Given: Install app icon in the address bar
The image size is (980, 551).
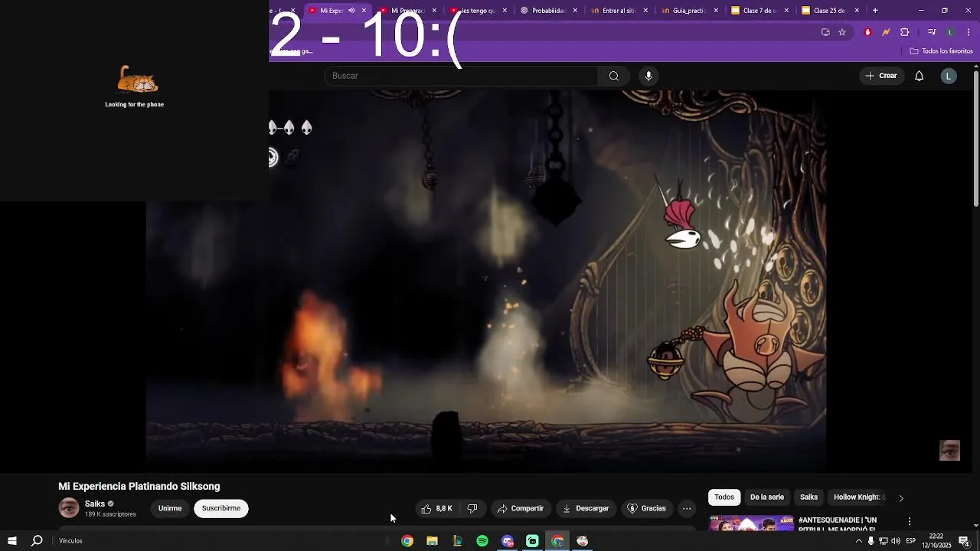Looking at the screenshot, I should [825, 32].
